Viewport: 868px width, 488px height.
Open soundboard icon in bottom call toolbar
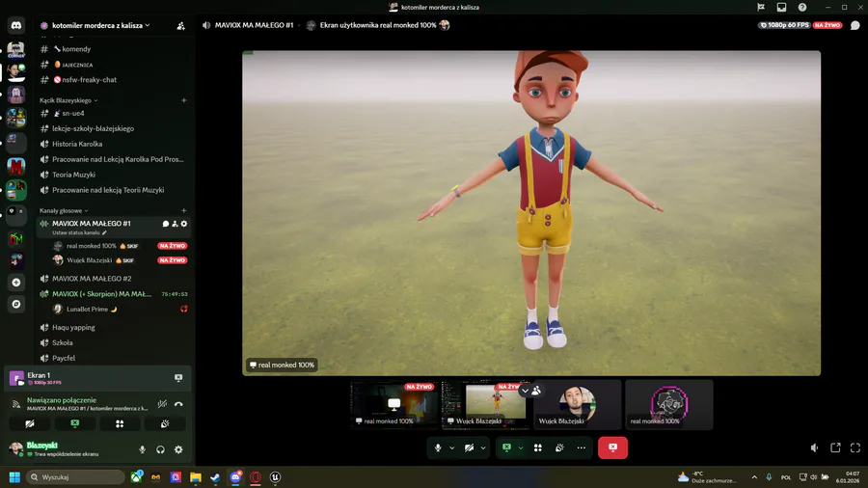tap(559, 447)
